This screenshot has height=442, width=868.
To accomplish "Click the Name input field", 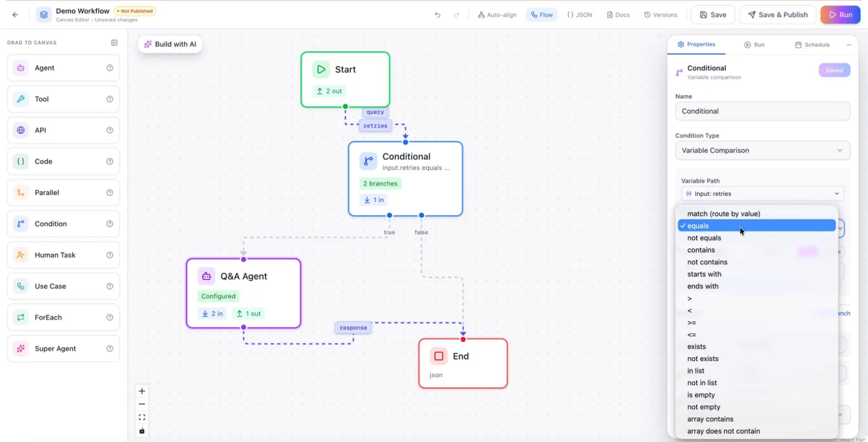I will click(x=762, y=111).
